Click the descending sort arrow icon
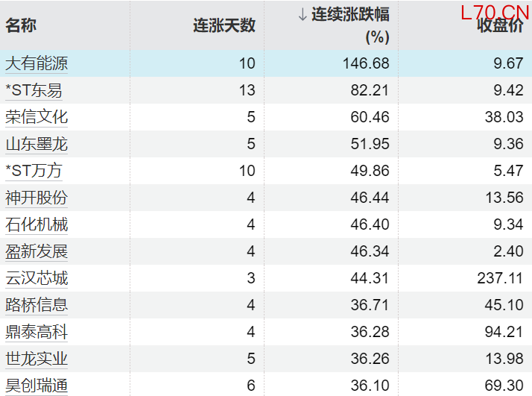This screenshot has height=396, width=532. [x=302, y=14]
